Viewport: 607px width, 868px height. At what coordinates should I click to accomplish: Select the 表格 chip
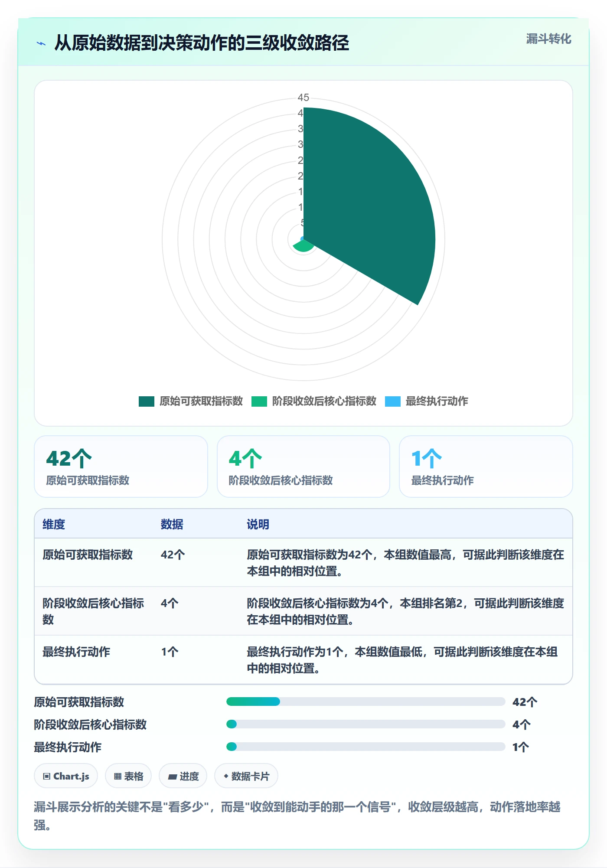click(128, 776)
